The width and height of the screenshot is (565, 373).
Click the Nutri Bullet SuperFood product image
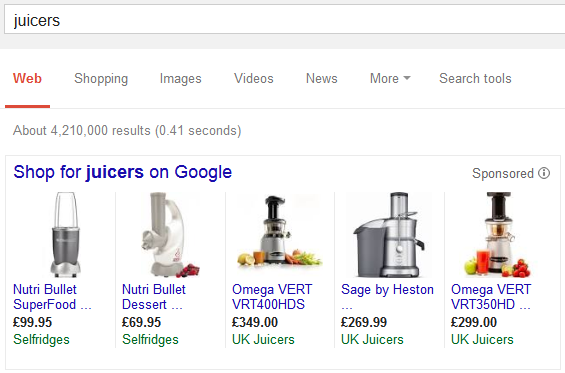[x=65, y=235]
